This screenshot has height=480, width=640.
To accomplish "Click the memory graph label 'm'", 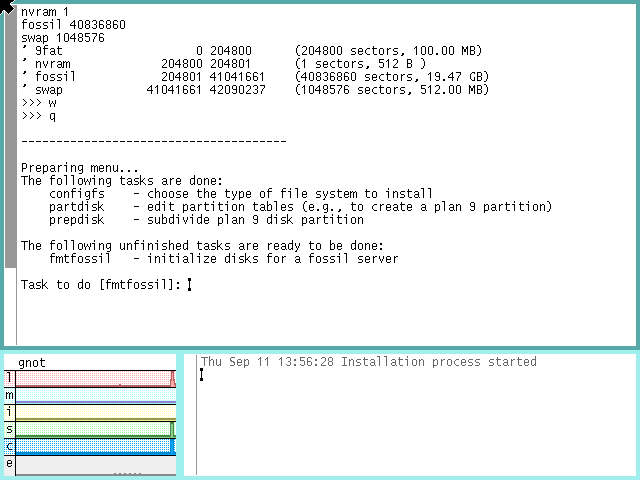I will [9, 395].
